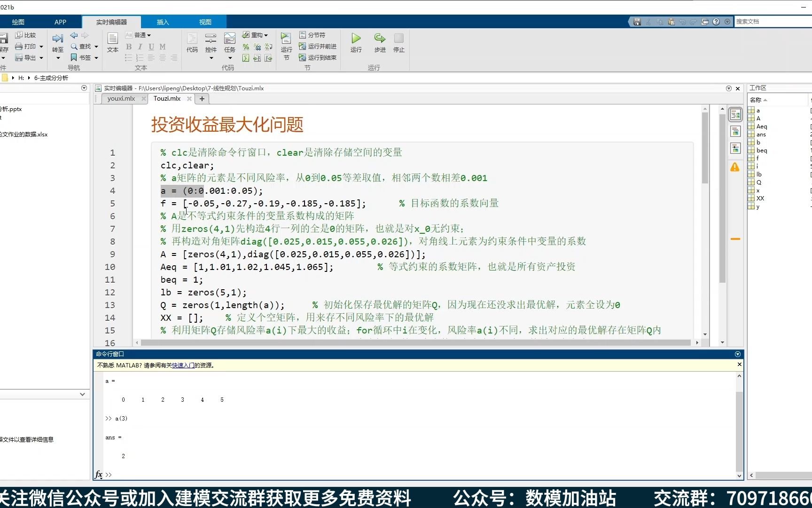Show output on right view icon
This screenshot has width=812, height=508.
pos(735,114)
